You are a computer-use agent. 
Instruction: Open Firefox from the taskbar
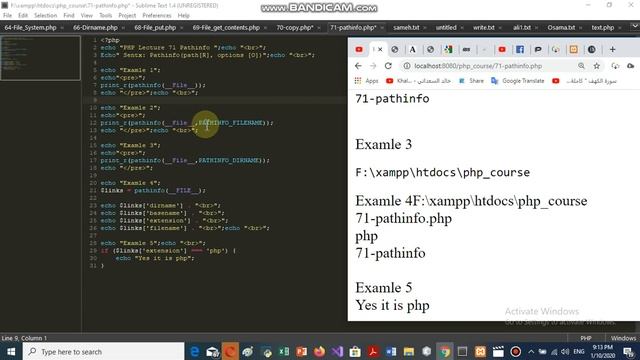click(x=319, y=351)
